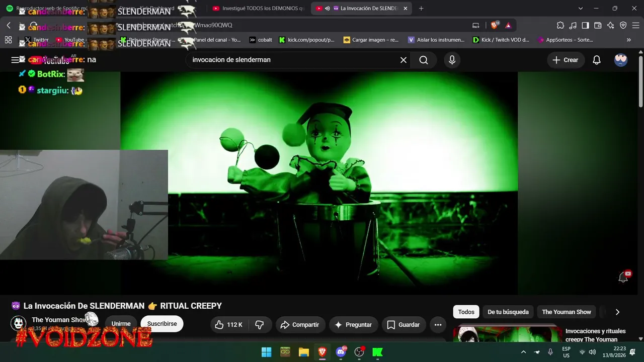Open the more actions ellipsis menu
The image size is (644, 362).
(x=438, y=325)
